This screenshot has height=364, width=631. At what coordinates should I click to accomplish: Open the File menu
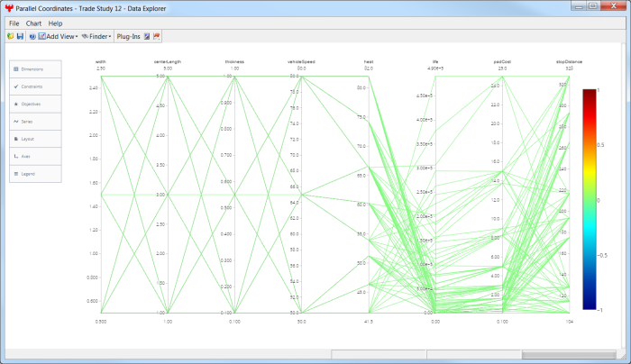[x=14, y=23]
